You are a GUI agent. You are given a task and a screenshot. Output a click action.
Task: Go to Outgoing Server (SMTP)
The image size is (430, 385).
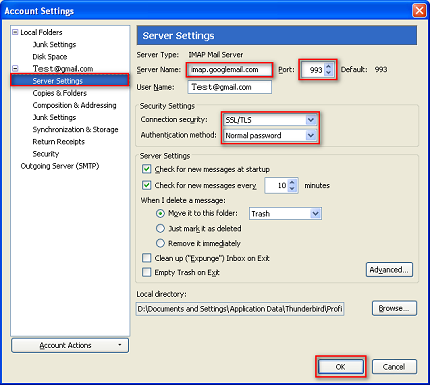click(x=60, y=166)
